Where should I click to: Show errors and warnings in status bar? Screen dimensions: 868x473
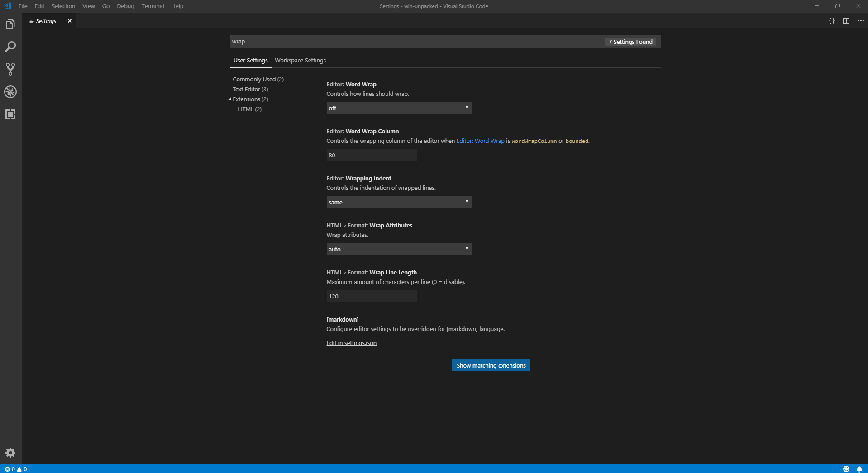coord(16,469)
